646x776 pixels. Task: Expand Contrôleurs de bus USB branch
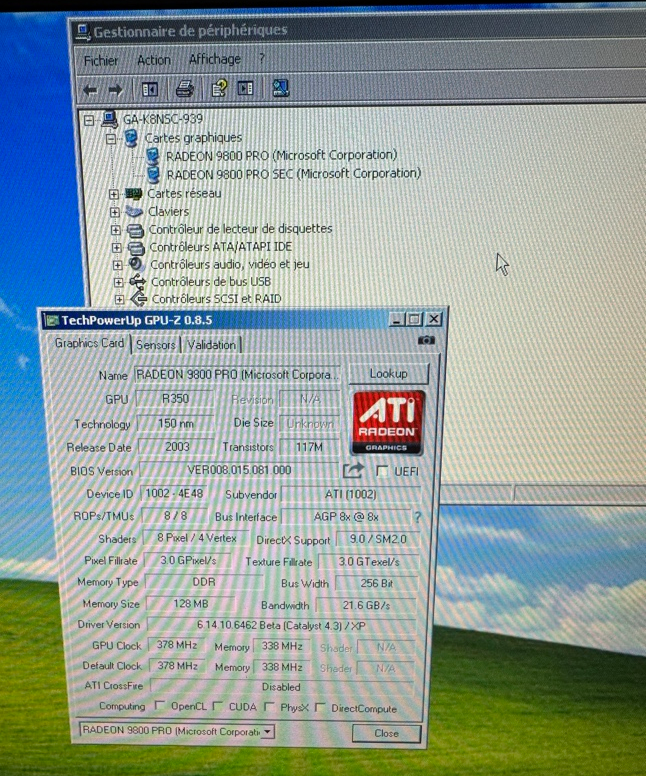(118, 282)
